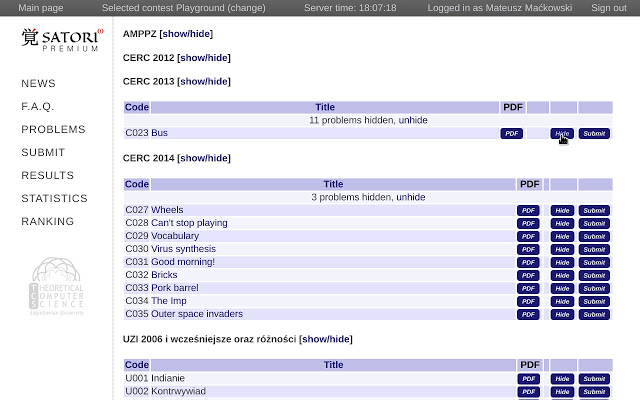
Task: Unhide the 11 hidden CERC 2013 problems
Action: coord(413,120)
